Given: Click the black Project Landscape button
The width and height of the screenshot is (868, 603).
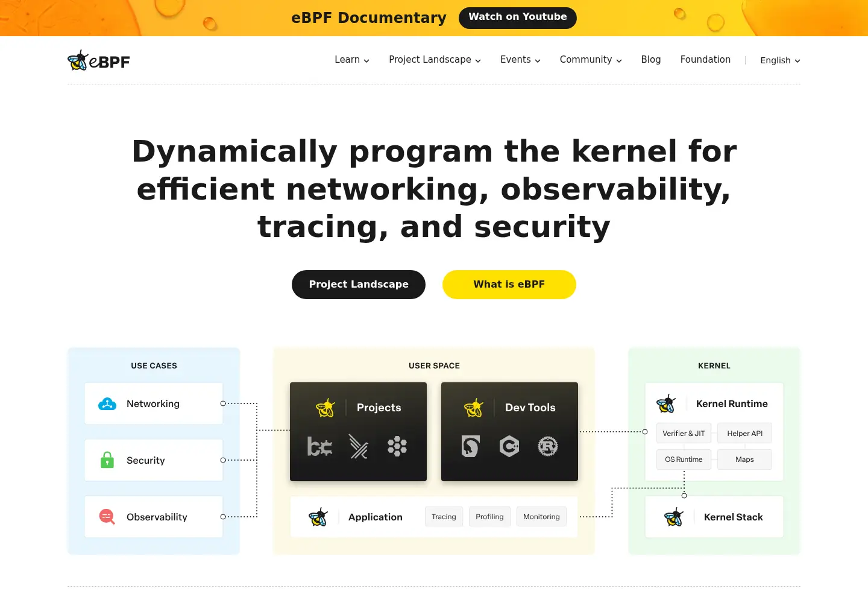Looking at the screenshot, I should pos(359,285).
